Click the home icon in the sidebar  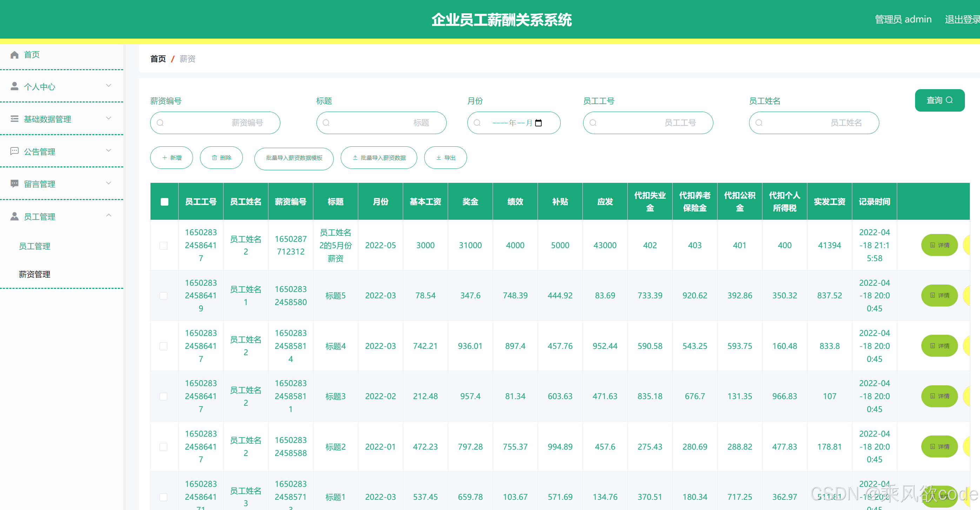14,55
